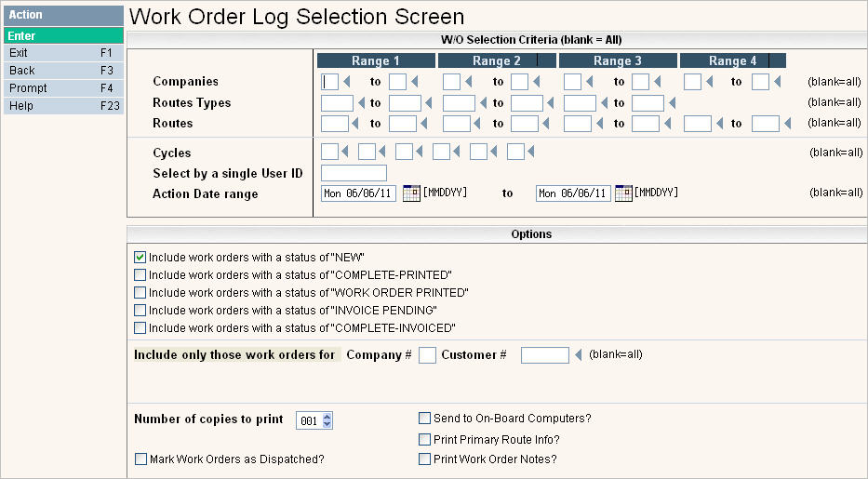
Task: Click the Action Date range end field
Action: click(573, 193)
